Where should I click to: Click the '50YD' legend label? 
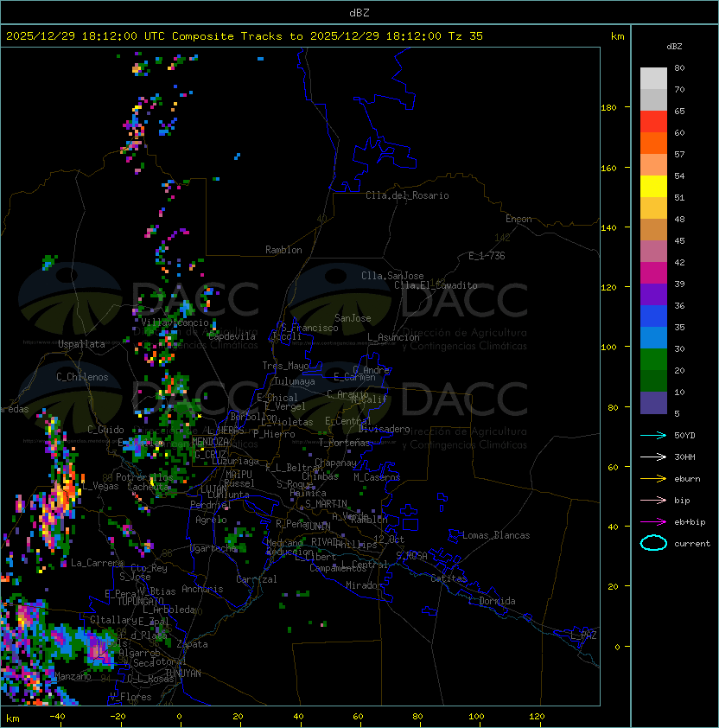click(684, 436)
